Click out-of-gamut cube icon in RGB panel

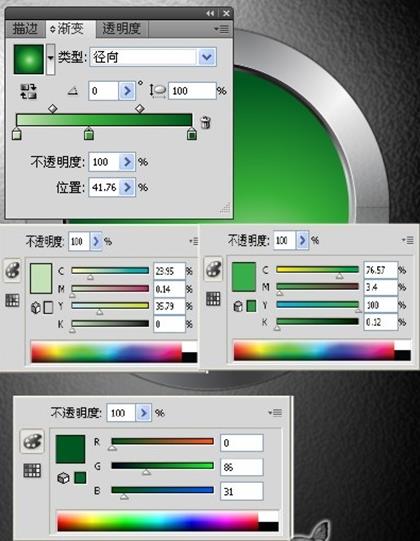tap(63, 478)
